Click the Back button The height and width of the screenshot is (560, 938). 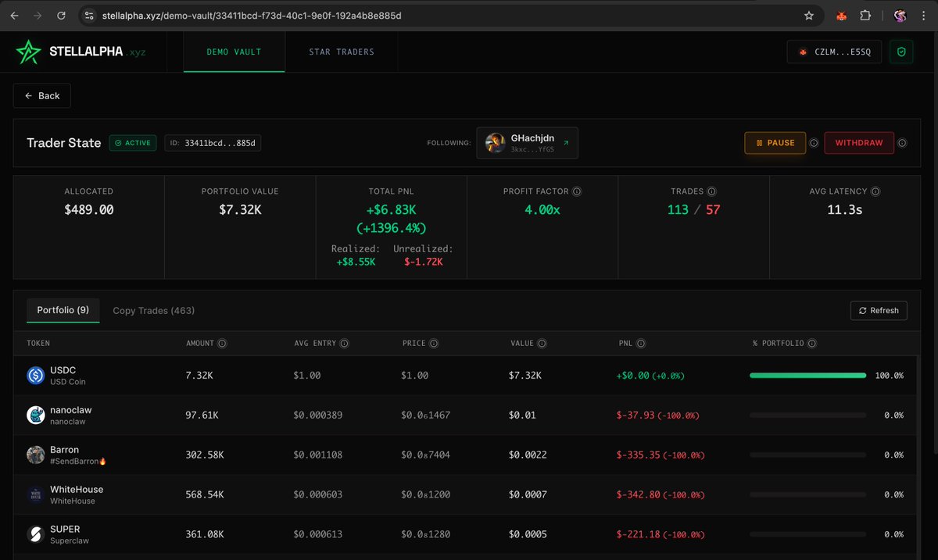pos(42,95)
